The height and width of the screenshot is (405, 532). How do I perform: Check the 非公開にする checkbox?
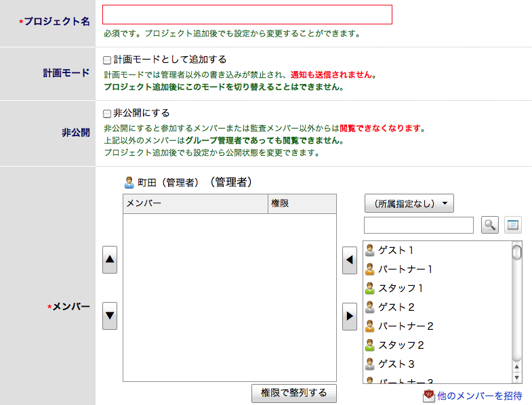[x=107, y=114]
